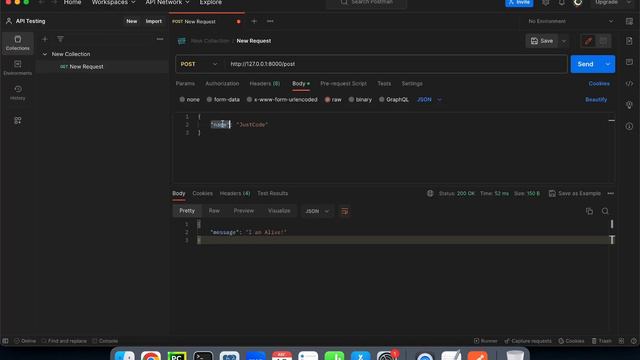Screen dimensions: 640x360
Task: Open the Runner in the status bar
Action: coord(486,341)
